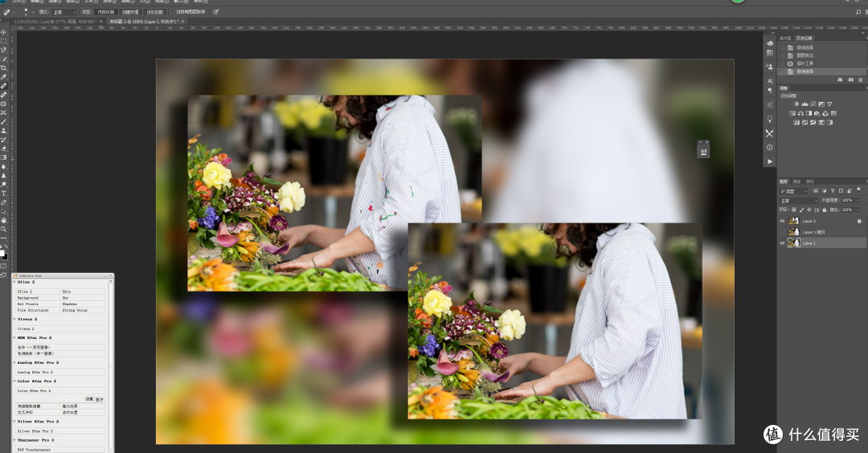The width and height of the screenshot is (868, 453).
Task: Click the Skin button under Dfine 2
Action: tap(83, 292)
